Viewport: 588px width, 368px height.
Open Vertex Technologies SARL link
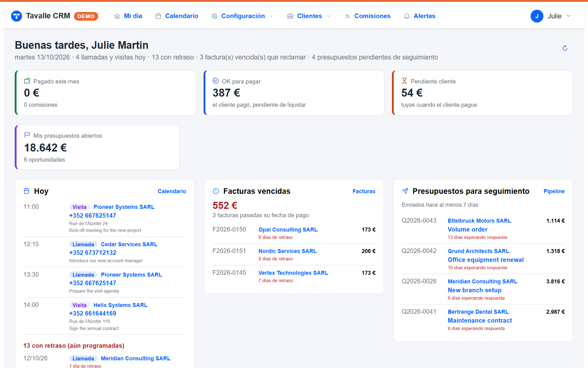(x=293, y=273)
